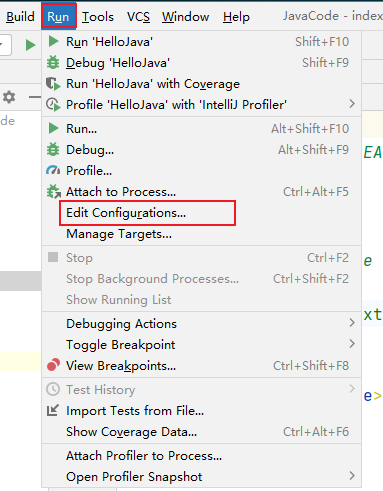The height and width of the screenshot is (491, 383).
Task: Expand the Open Profiler Snapshot submenu
Action: point(352,476)
